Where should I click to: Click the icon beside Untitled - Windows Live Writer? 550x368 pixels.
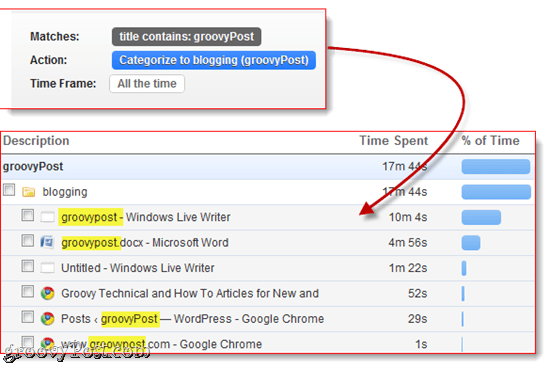(47, 268)
